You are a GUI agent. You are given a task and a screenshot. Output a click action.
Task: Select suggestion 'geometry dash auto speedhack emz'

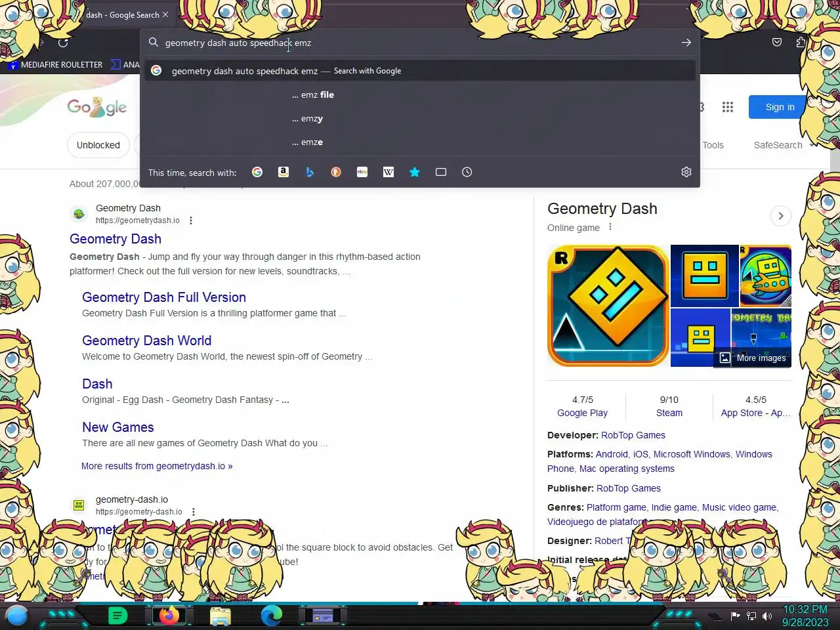(420, 71)
